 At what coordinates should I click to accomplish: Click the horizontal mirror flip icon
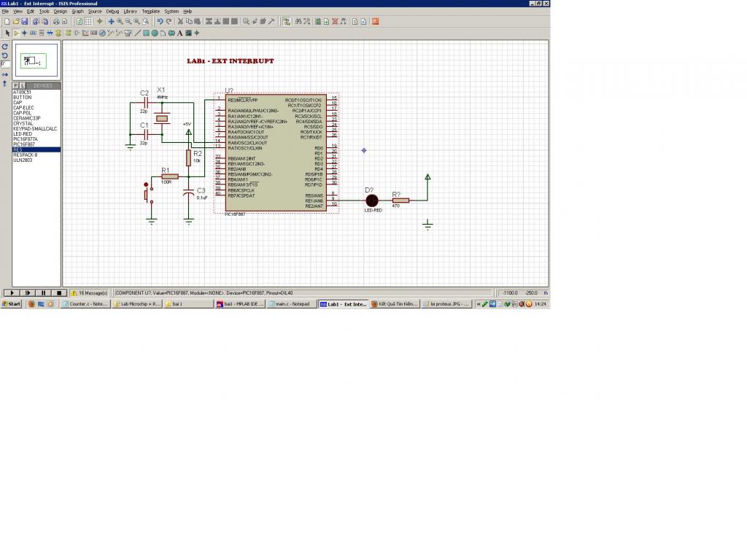point(4,74)
